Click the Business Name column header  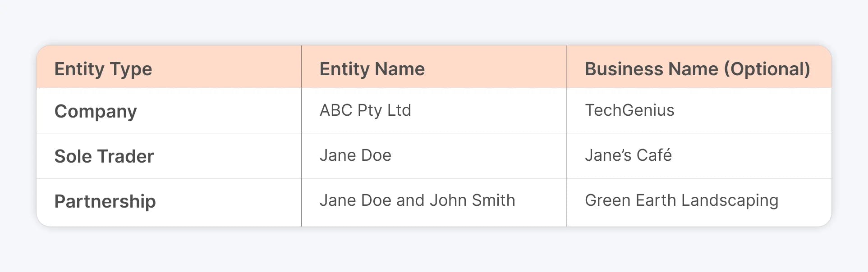tap(697, 69)
